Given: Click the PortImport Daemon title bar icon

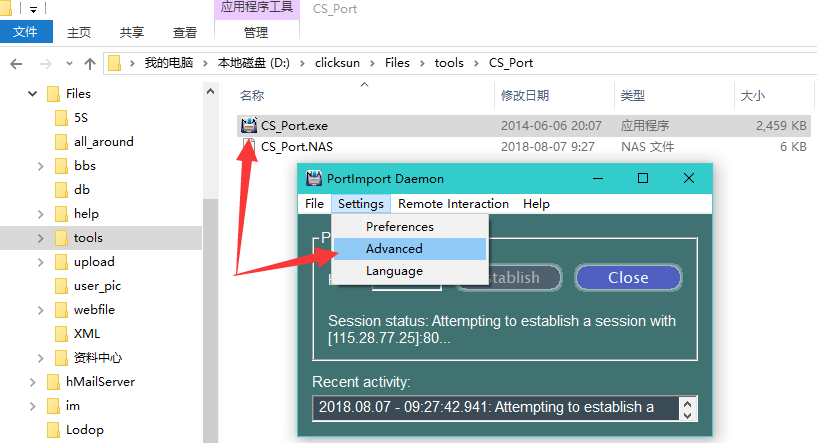Looking at the screenshot, I should (314, 178).
